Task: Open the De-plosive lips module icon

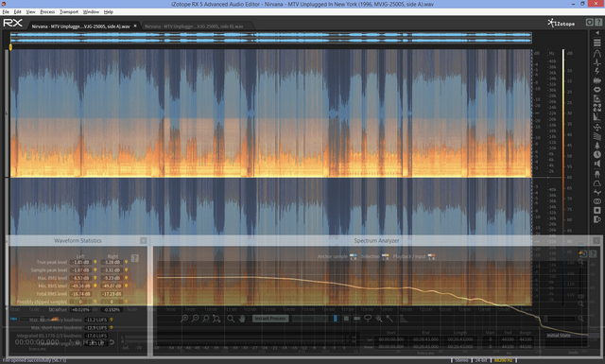Action: pos(597,90)
